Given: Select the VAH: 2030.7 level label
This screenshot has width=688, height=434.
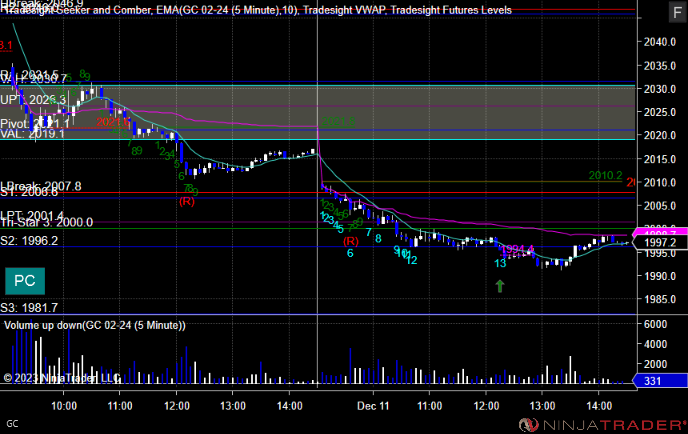Looking at the screenshot, I should (33, 79).
